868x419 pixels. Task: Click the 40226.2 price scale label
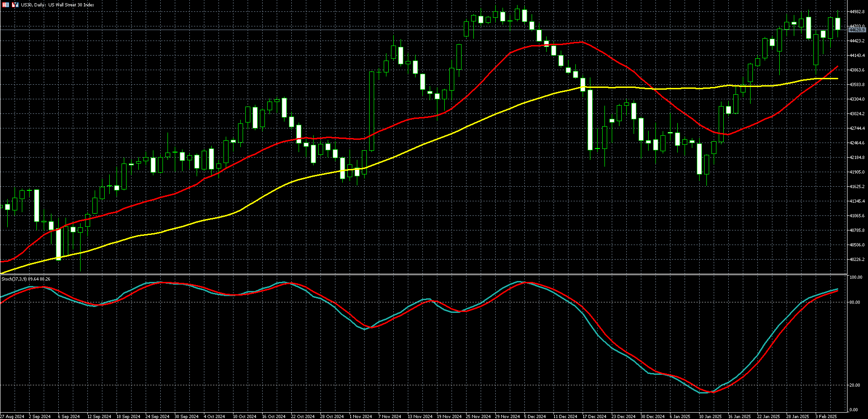click(x=857, y=260)
